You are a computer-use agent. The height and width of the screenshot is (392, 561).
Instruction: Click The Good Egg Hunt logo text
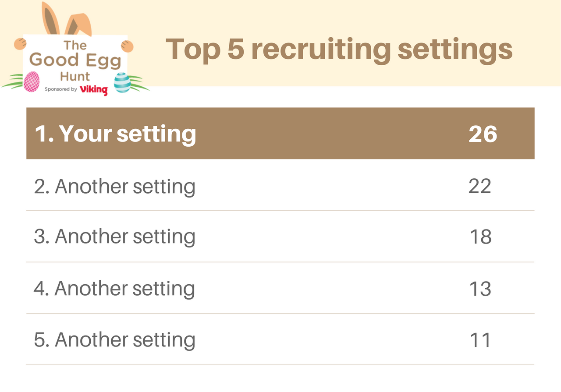[x=75, y=60]
